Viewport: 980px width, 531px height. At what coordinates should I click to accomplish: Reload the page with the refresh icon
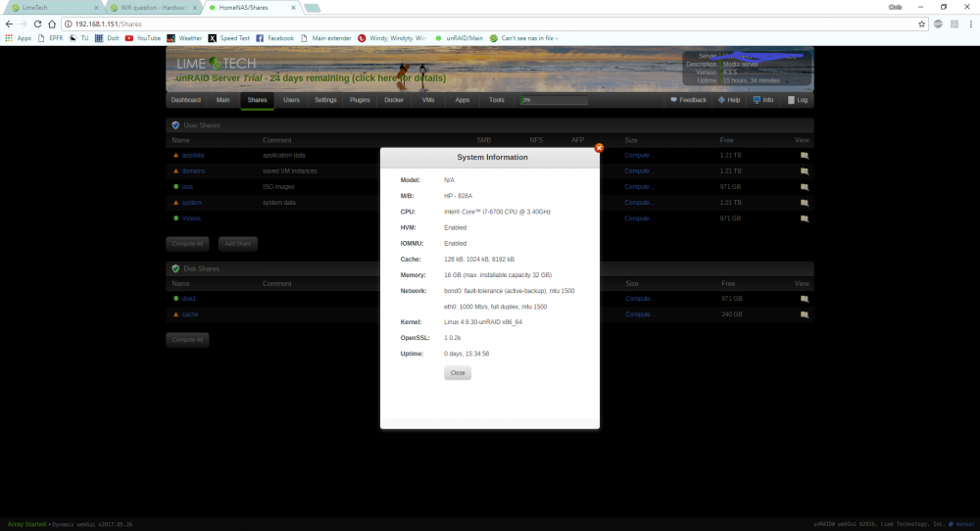[37, 24]
